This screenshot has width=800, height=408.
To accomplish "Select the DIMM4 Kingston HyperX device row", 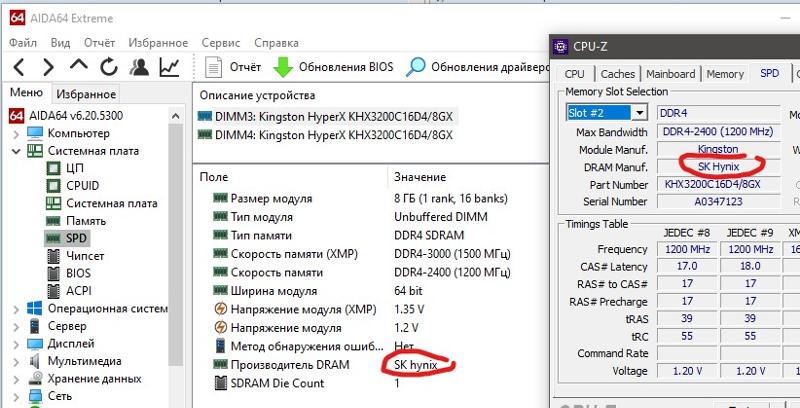I will [x=325, y=135].
